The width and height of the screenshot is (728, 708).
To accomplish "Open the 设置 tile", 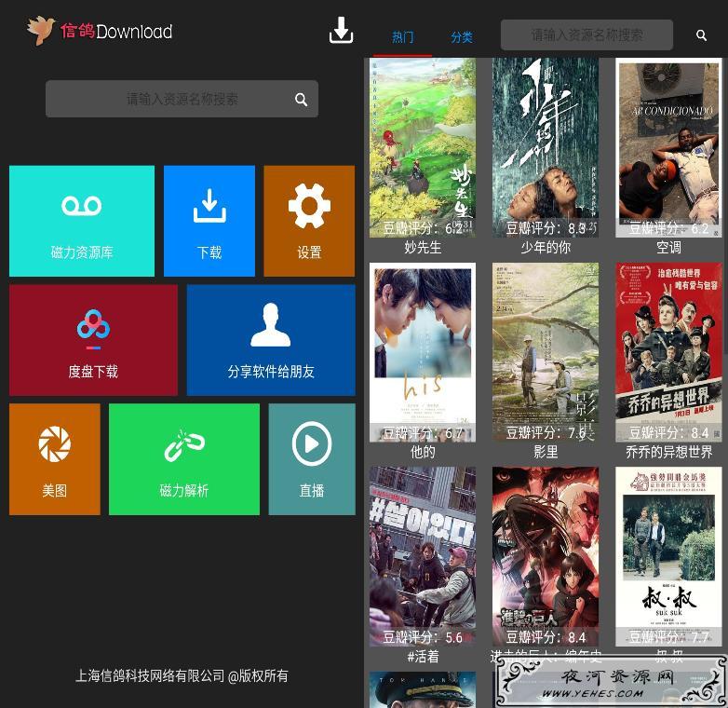I will coord(309,221).
